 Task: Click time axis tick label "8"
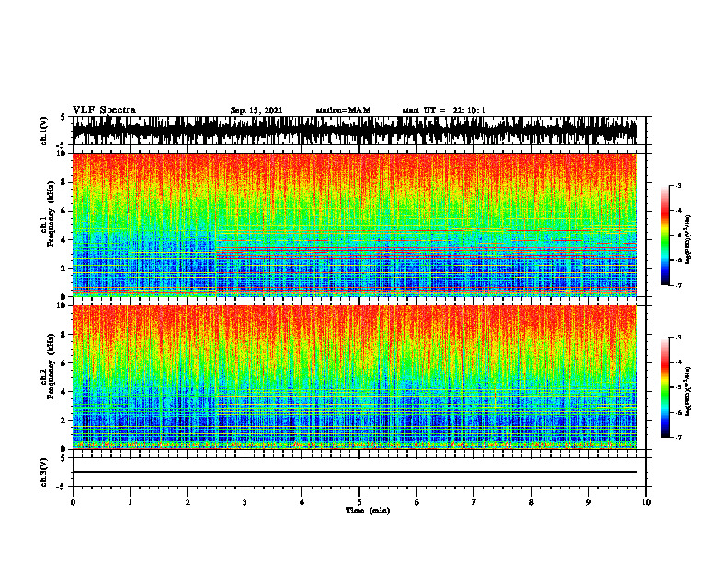[531, 502]
